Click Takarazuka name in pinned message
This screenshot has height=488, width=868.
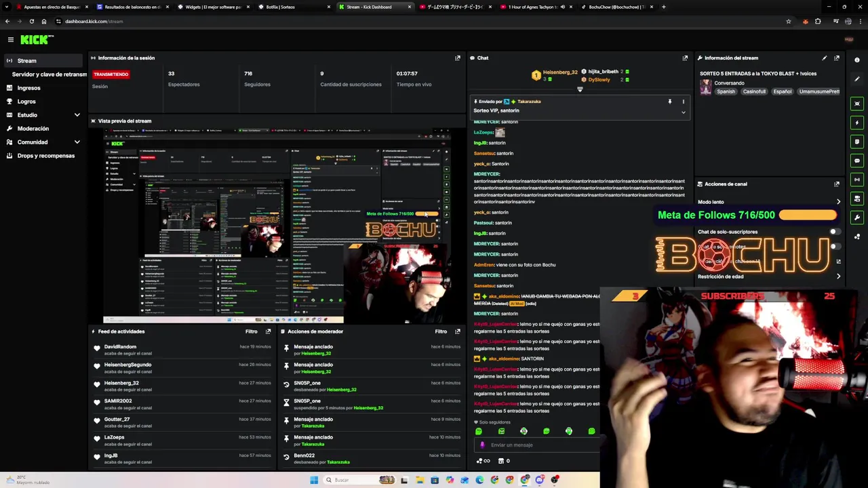coord(529,102)
